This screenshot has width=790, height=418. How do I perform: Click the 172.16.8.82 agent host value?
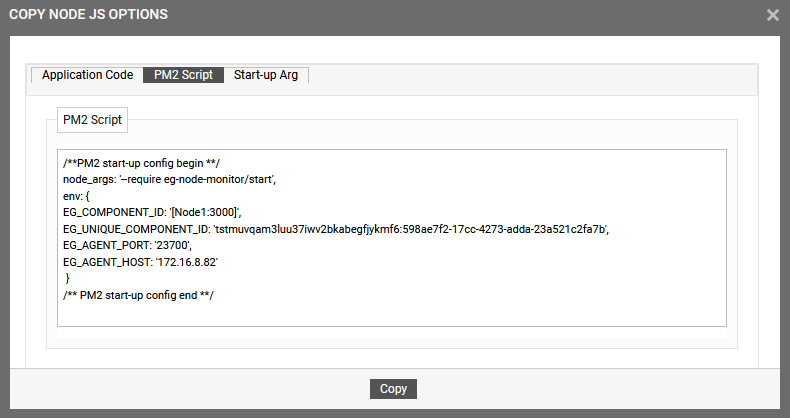[186, 262]
